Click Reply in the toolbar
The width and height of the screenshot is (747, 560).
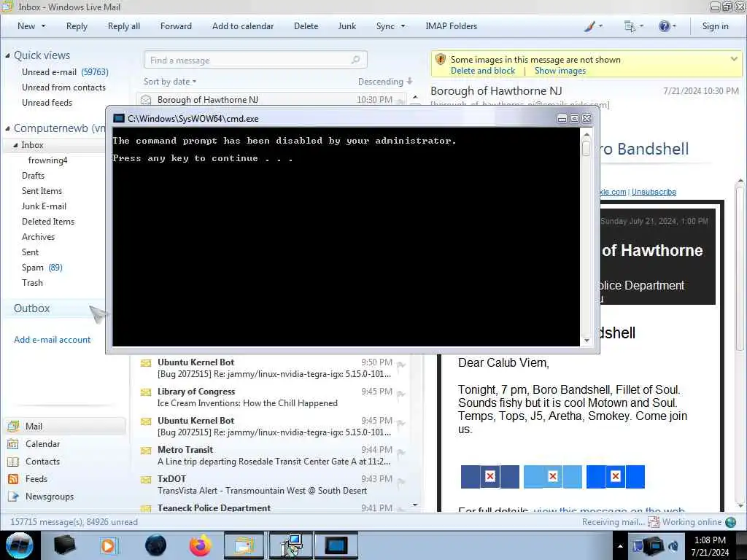click(x=77, y=26)
